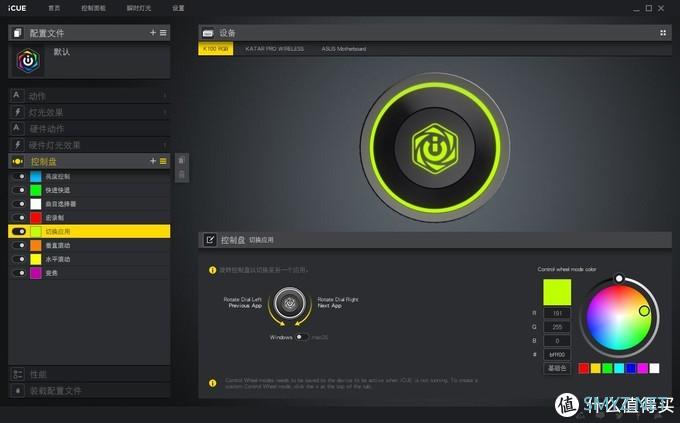Expand the 灯光效果 lighting effects section
Screen dimensions: 680x423
[89, 112]
